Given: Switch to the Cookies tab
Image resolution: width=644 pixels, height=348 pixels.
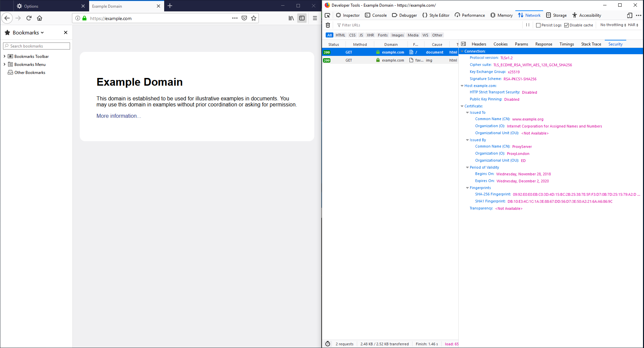Looking at the screenshot, I should pos(500,44).
